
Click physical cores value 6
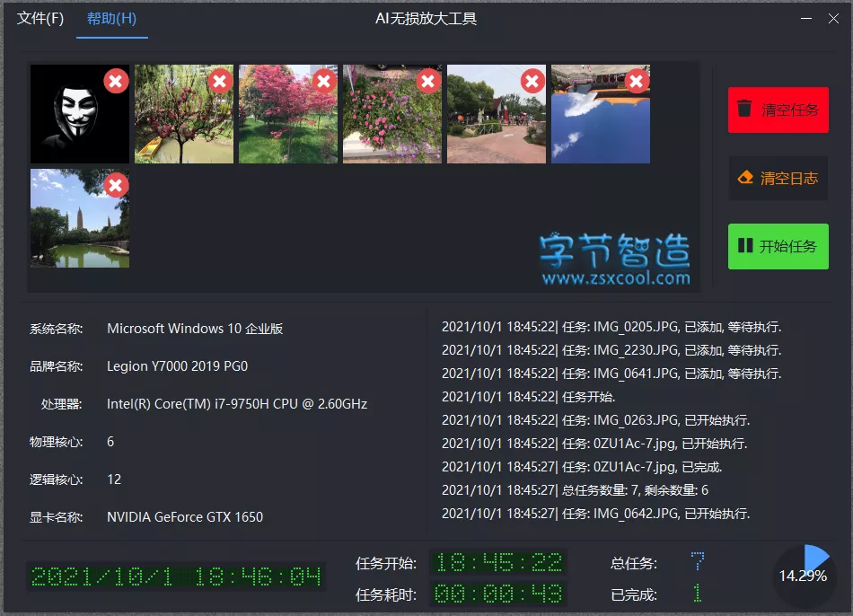pos(110,441)
